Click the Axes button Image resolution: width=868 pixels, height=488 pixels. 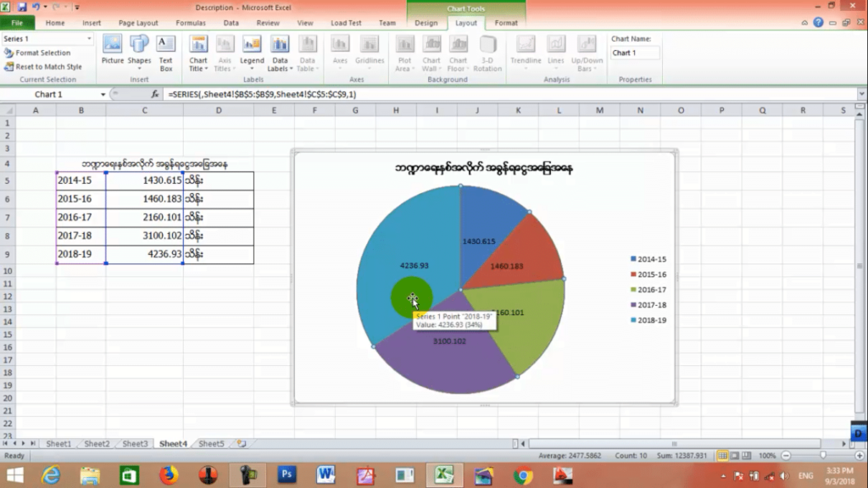340,53
